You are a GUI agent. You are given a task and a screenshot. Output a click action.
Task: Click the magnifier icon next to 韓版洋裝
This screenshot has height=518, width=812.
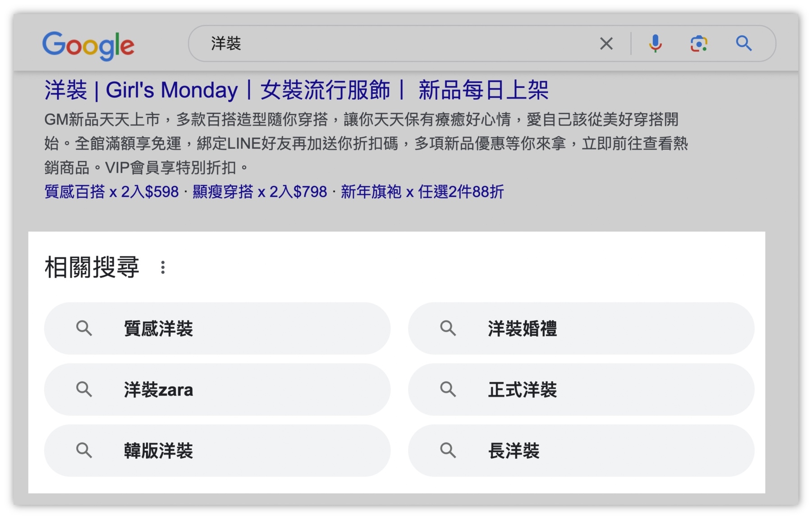(x=84, y=450)
